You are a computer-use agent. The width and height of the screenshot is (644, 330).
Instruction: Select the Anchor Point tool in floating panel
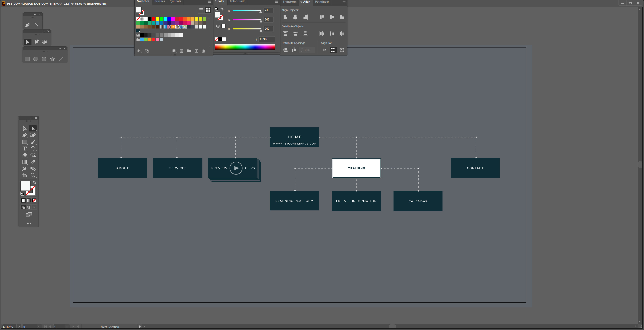[x=36, y=25]
